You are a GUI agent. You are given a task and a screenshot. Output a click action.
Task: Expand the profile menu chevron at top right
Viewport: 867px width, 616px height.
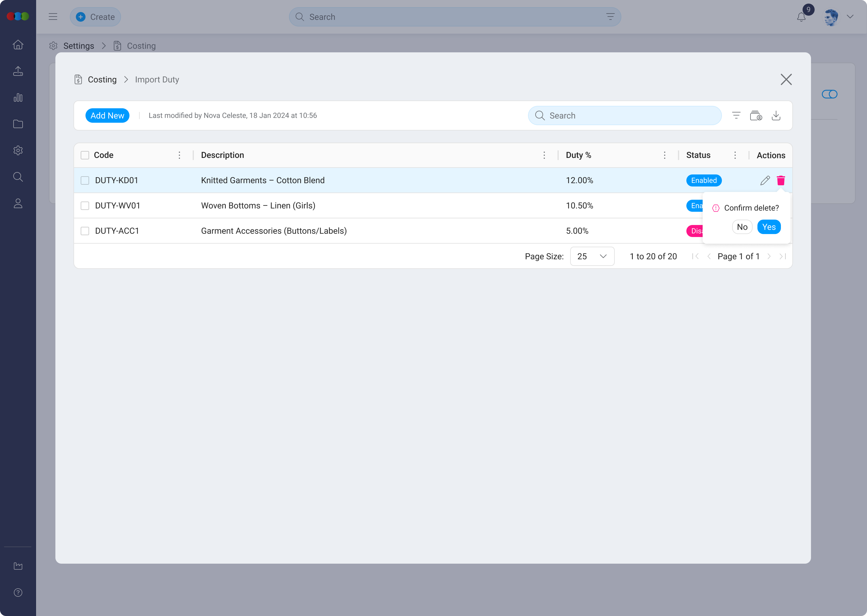point(850,17)
